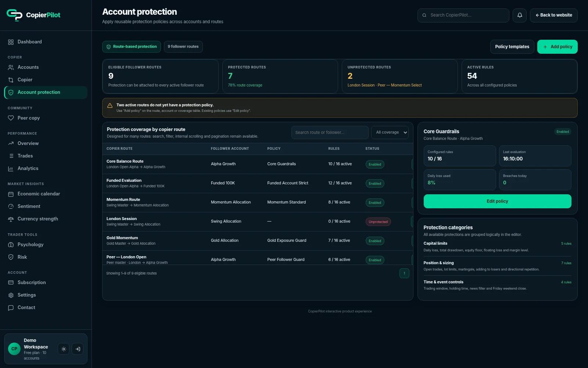Image resolution: width=588 pixels, height=368 pixels.
Task: Click the Sentiment gauge icon
Action: click(x=11, y=206)
